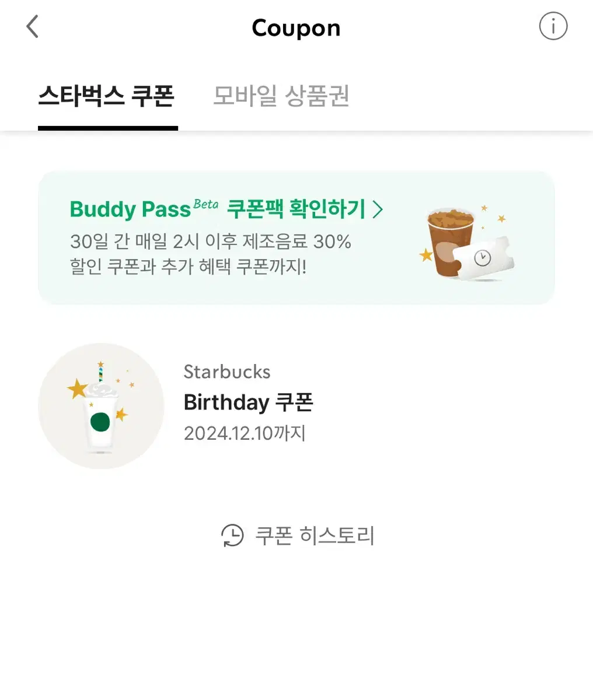Open the 쿠폰팩 확인하기 link
593x700 pixels.
[x=296, y=209]
